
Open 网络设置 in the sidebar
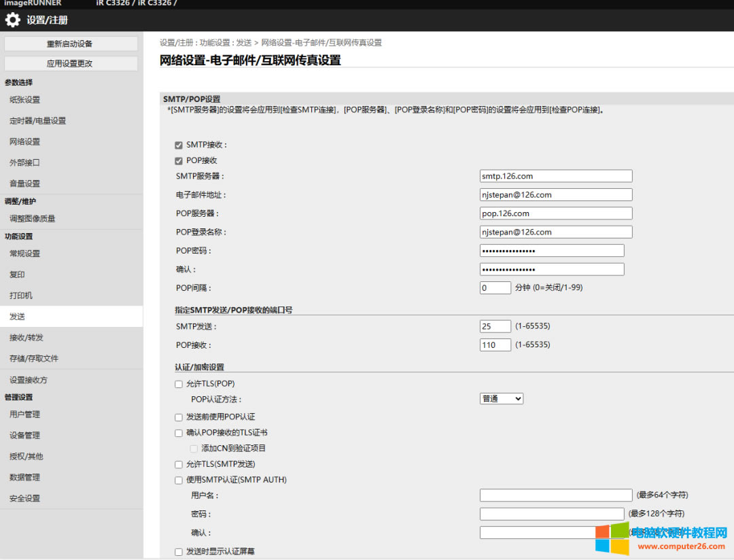pyautogui.click(x=24, y=142)
